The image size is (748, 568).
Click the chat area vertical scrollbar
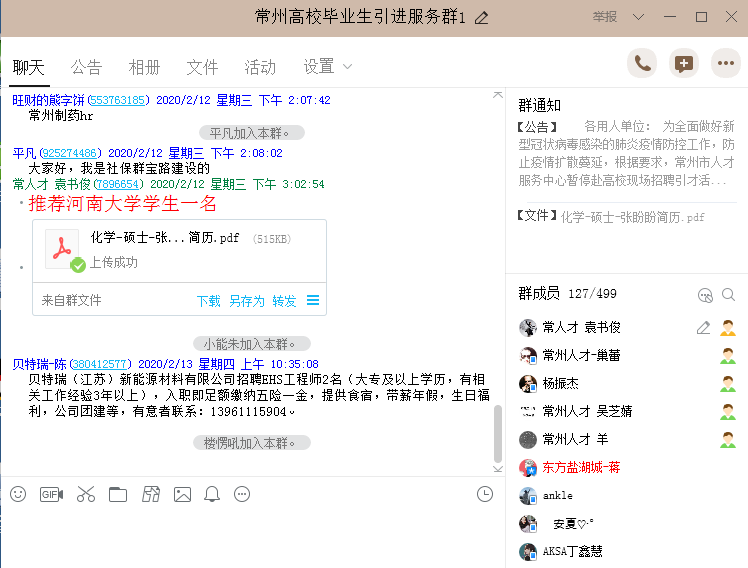(498, 430)
